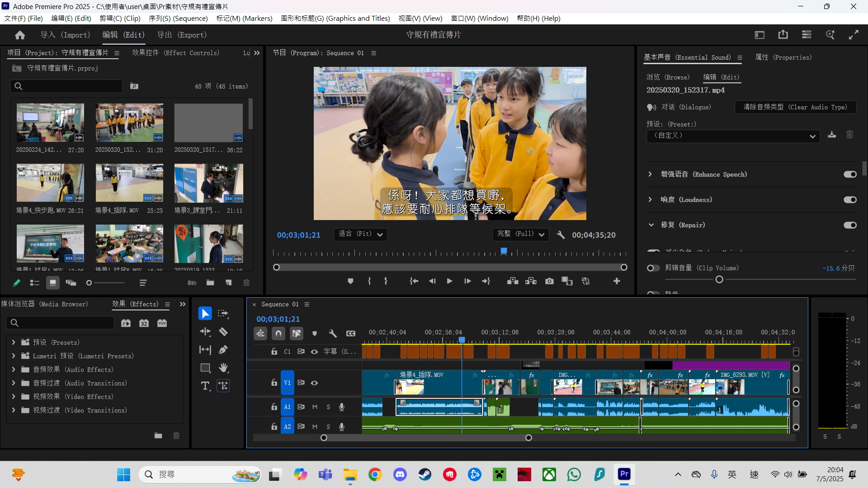Open timeline display settings wrench
Screen dimensions: 868x488
333,333
